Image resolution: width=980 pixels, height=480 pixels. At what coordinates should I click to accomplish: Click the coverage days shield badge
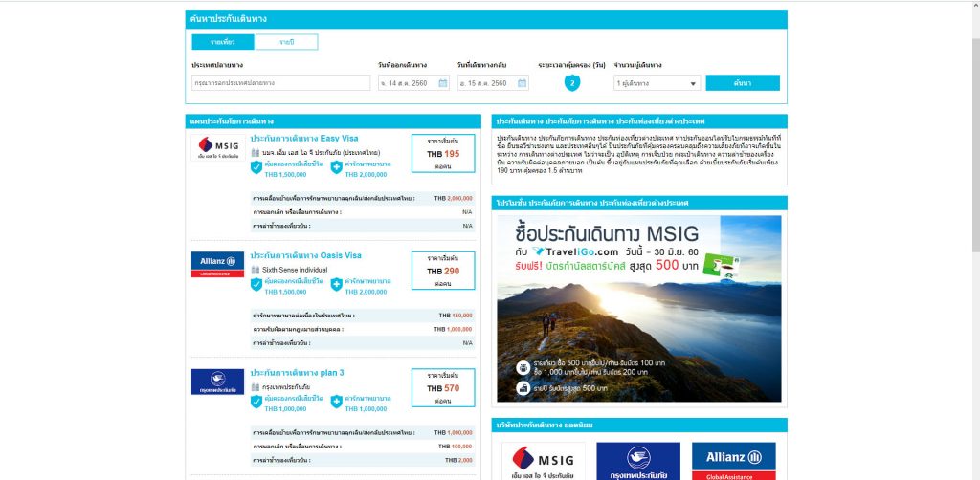572,83
